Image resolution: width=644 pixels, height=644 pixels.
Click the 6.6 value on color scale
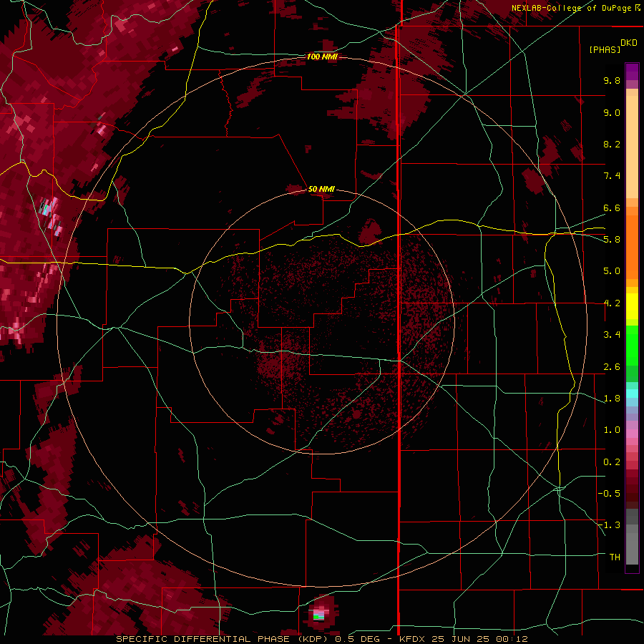tap(612, 208)
